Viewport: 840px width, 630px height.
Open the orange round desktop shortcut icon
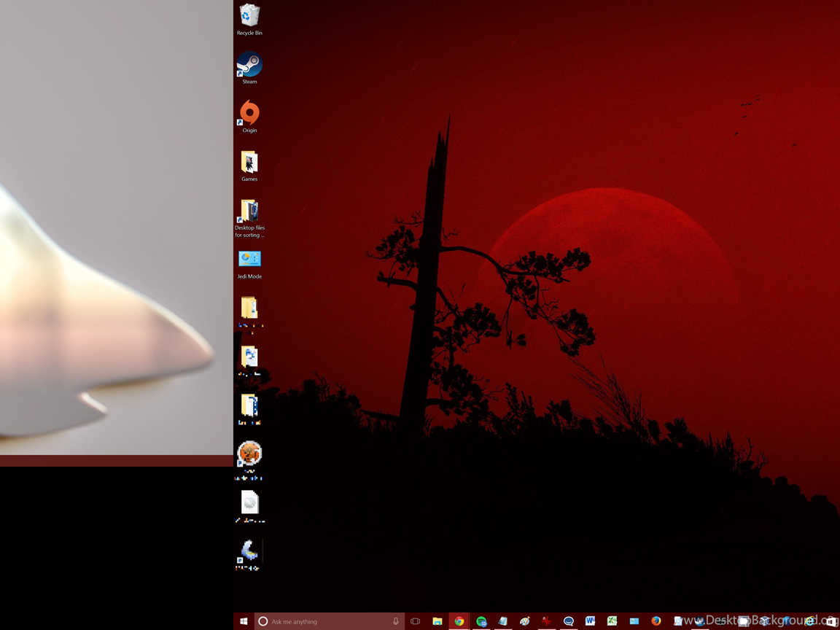pyautogui.click(x=249, y=454)
